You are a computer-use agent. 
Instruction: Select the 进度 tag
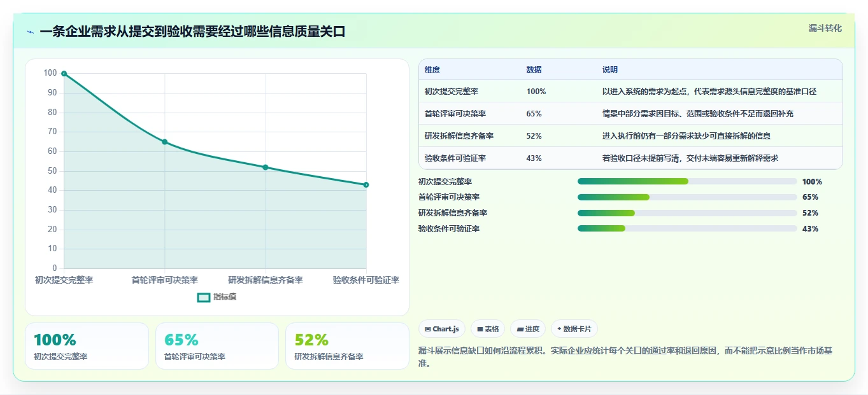528,329
